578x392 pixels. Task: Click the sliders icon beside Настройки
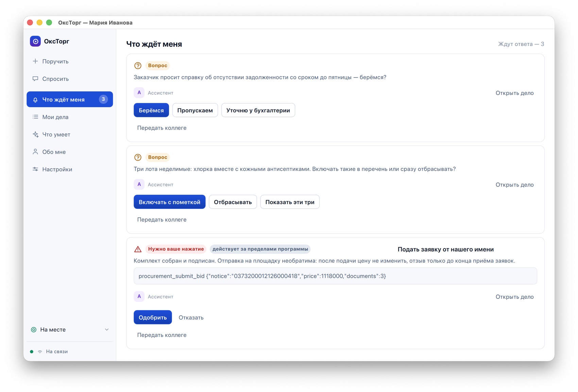tap(35, 169)
